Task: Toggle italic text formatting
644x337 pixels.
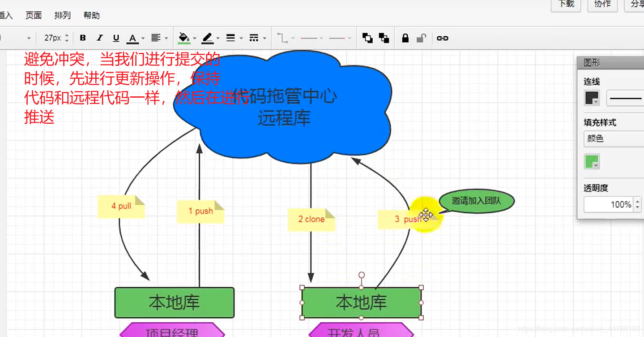Action: [99, 38]
